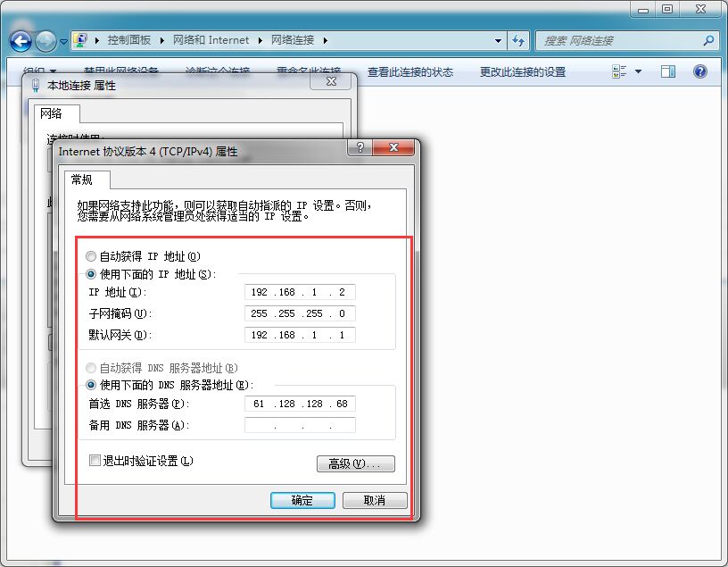
Task: Confirm settings with the 确定 button
Action: click(x=302, y=500)
